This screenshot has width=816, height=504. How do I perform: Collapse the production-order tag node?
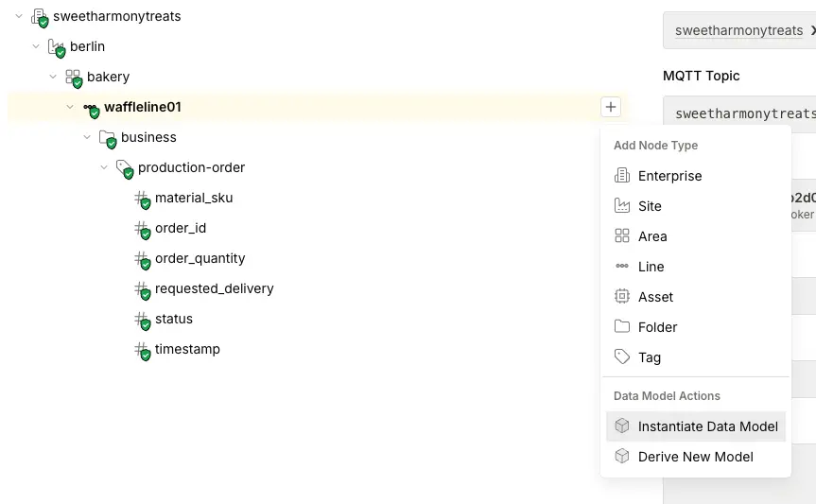pyautogui.click(x=104, y=167)
